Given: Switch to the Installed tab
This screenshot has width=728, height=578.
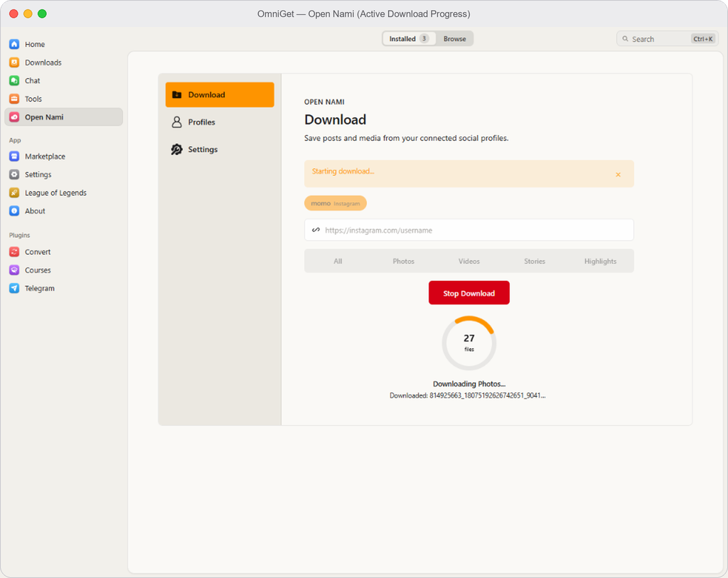Looking at the screenshot, I should coord(409,38).
